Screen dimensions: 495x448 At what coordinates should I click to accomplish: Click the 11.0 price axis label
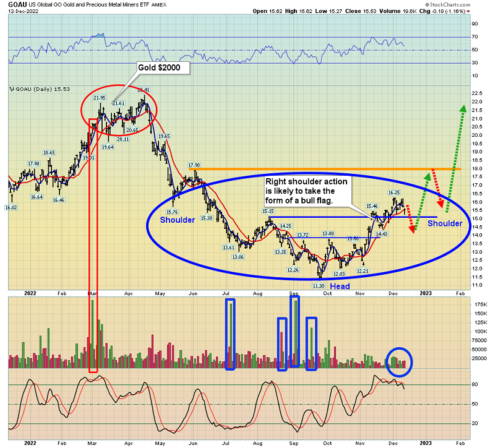476,285
